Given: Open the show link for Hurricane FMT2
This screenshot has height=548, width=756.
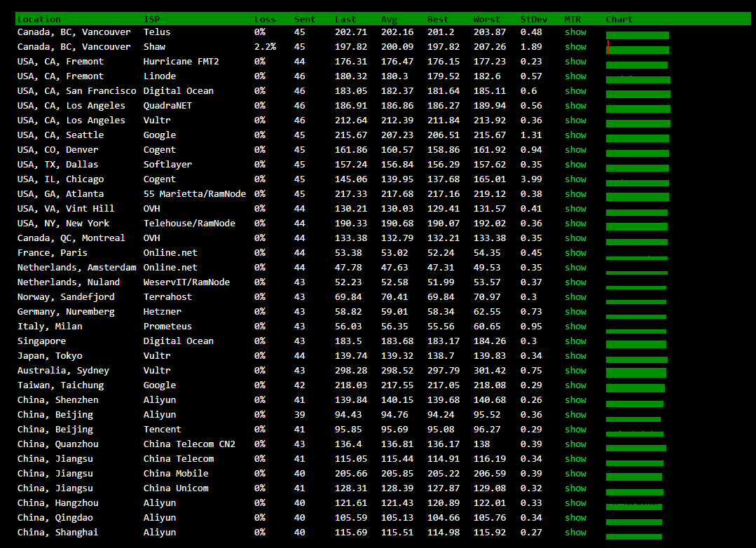Looking at the screenshot, I should [x=575, y=62].
